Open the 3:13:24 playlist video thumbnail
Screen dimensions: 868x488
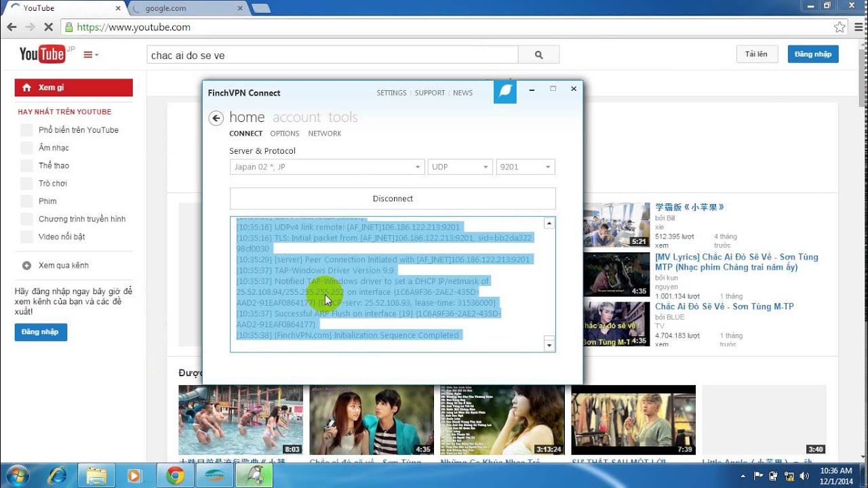(502, 420)
